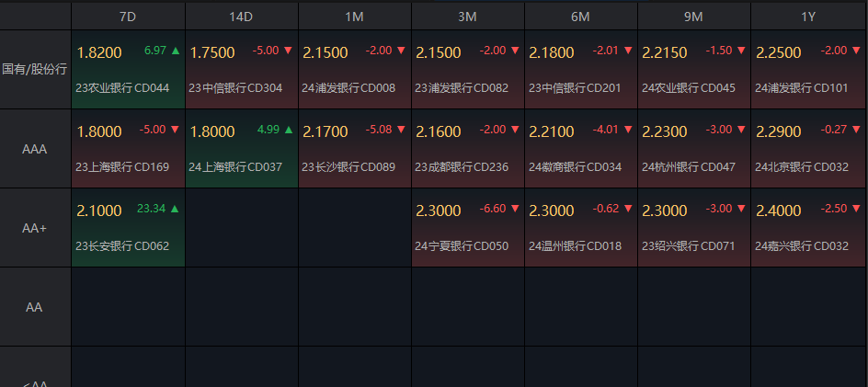Open the 24徽商银行CD034 bond link
Screen dimensions: 868x387
575,167
